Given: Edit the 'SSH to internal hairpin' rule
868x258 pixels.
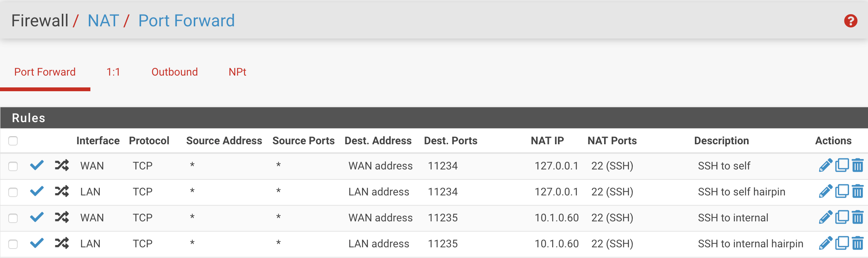Looking at the screenshot, I should (x=825, y=243).
